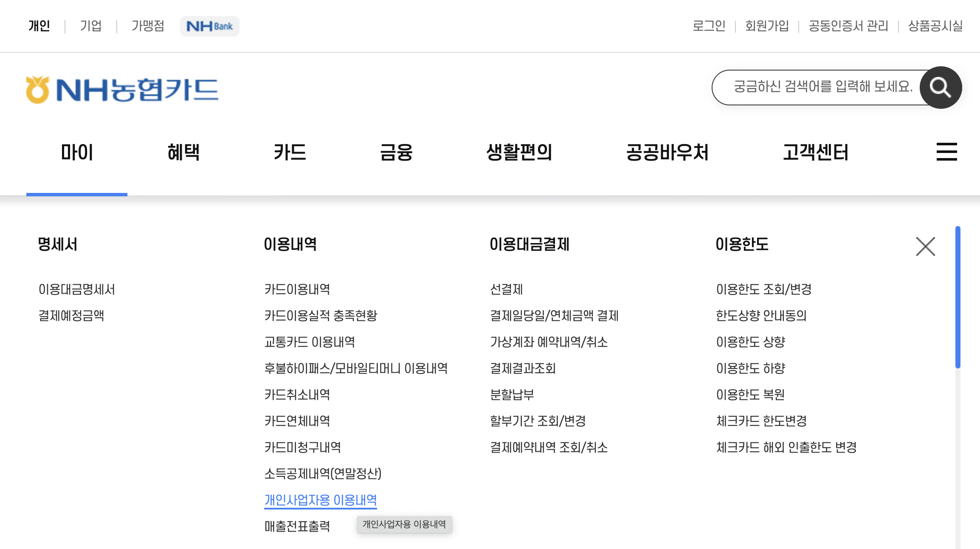
Task: Open the 회원가입 link
Action: click(767, 26)
